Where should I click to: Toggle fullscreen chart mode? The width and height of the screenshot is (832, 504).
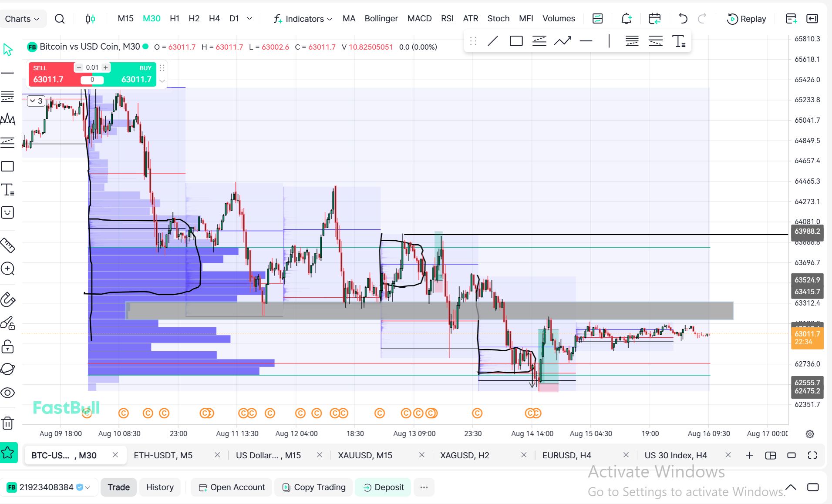coord(812,455)
